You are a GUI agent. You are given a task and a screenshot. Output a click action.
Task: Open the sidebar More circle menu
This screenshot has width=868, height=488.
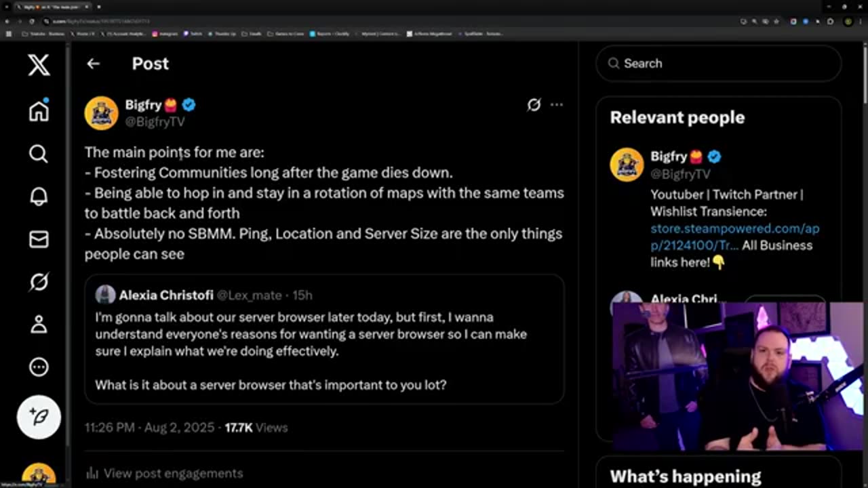[x=39, y=367]
